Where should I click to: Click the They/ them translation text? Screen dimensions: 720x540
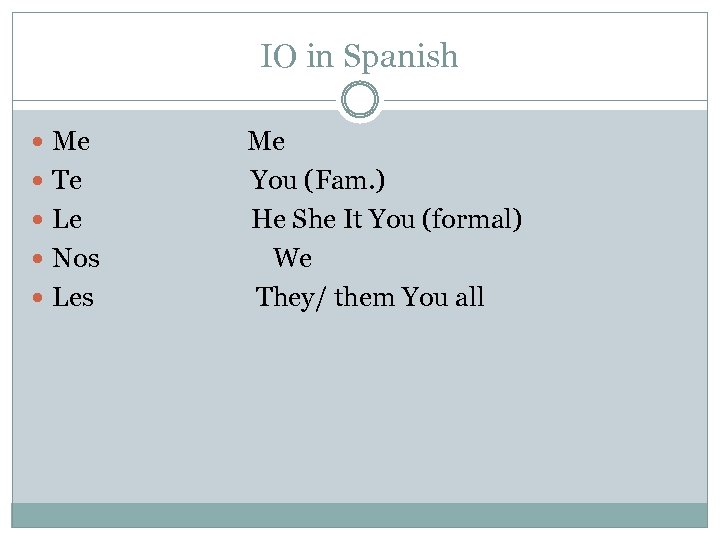coord(325,297)
